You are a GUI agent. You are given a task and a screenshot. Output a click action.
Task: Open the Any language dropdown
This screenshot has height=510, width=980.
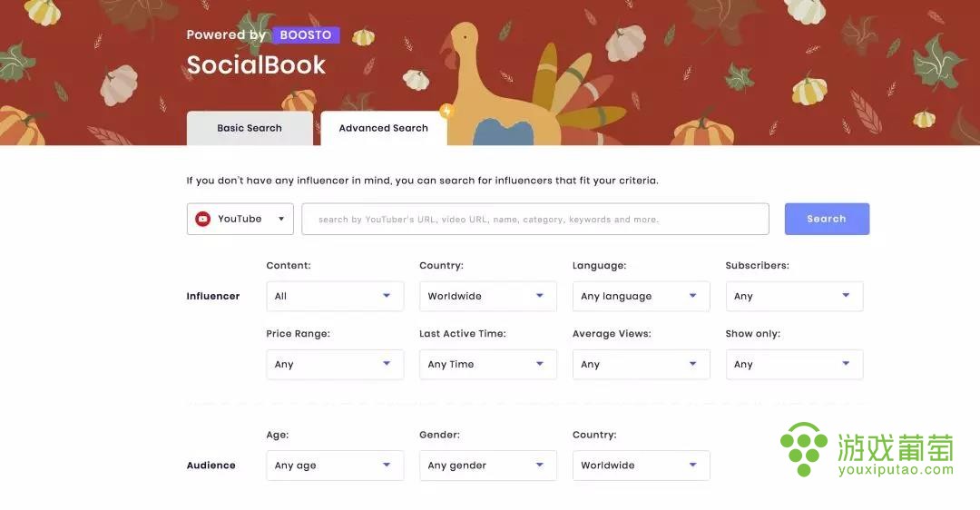point(642,296)
